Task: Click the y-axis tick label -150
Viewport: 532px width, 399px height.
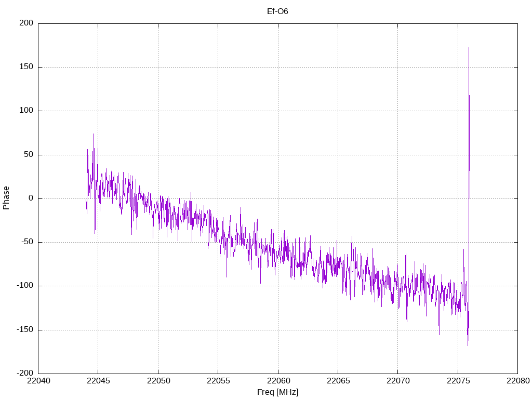Action: (x=25, y=330)
